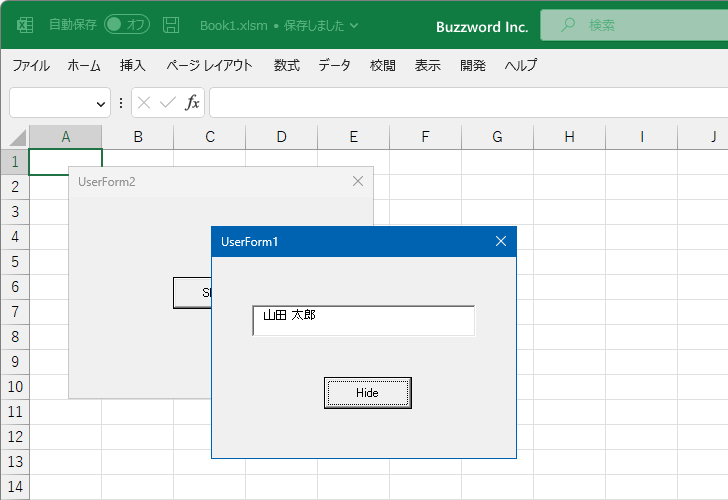Select row 1 header

coord(15,162)
